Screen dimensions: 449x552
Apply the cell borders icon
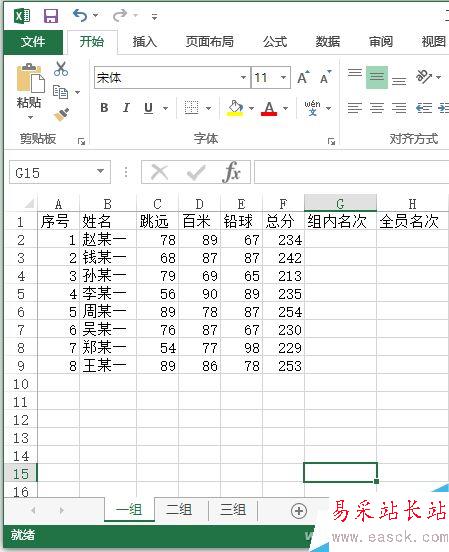click(192, 108)
